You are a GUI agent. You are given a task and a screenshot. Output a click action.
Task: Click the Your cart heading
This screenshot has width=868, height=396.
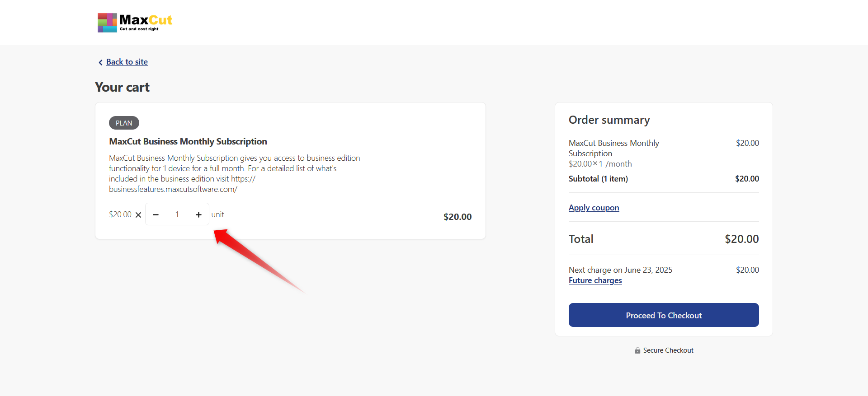pyautogui.click(x=122, y=87)
